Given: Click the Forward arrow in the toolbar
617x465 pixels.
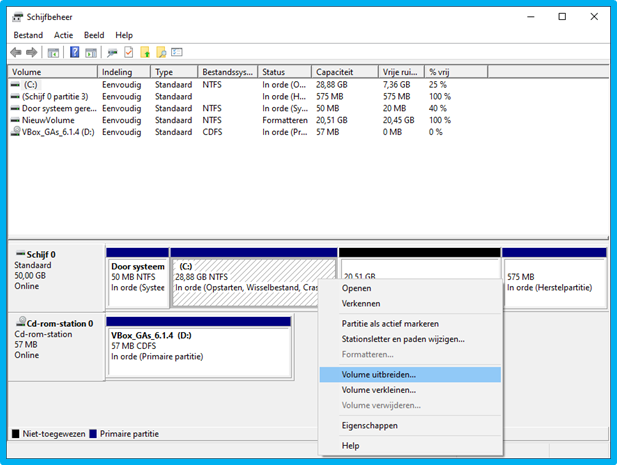Looking at the screenshot, I should 32,52.
